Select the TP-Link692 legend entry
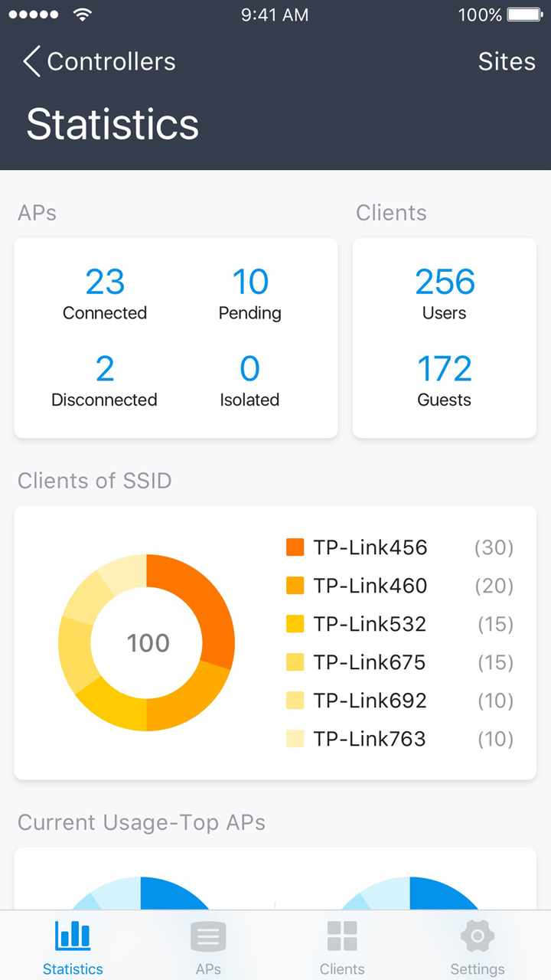This screenshot has height=980, width=551. 399,701
